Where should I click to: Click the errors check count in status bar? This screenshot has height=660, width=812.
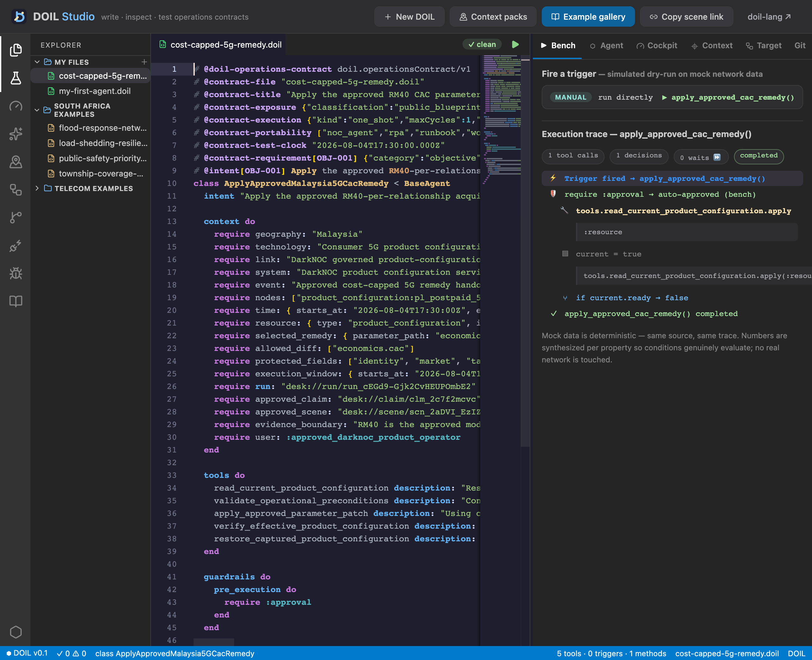(63, 654)
